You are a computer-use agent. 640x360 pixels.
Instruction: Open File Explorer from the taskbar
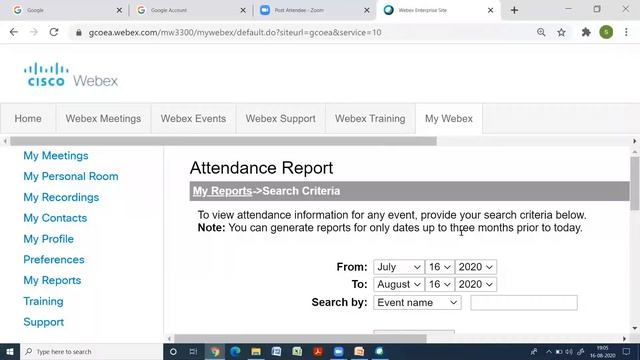(256, 351)
